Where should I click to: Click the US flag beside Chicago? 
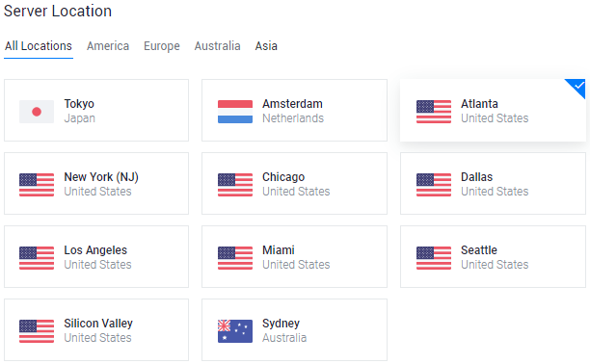[235, 185]
